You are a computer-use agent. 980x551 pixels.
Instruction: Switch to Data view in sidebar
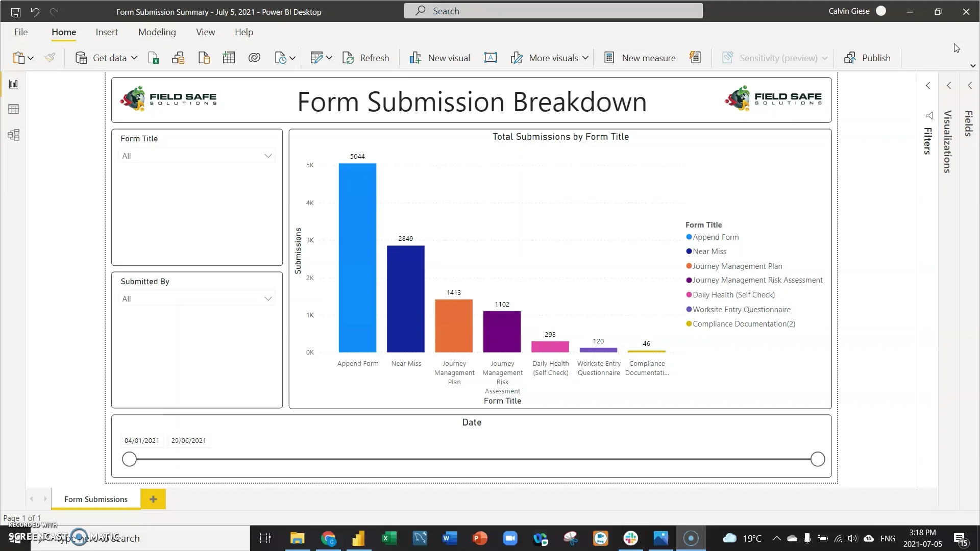click(14, 110)
